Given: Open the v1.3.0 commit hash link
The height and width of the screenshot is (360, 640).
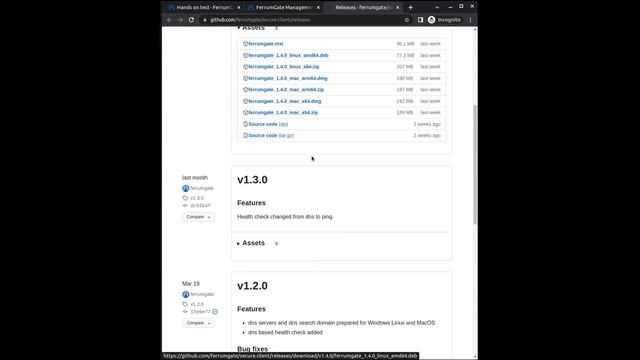Looking at the screenshot, I should 200,205.
